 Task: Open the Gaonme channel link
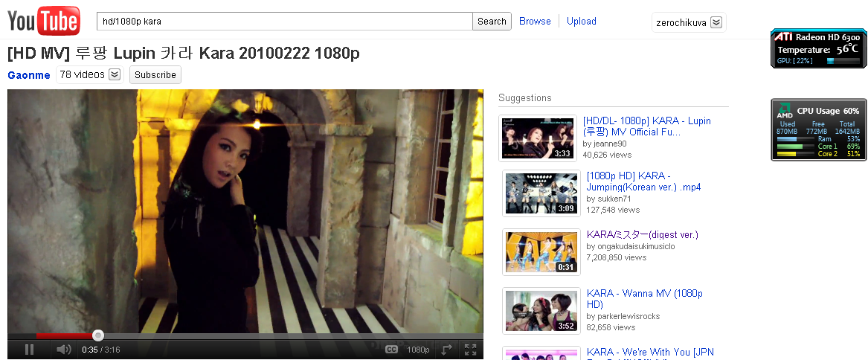[x=29, y=75]
